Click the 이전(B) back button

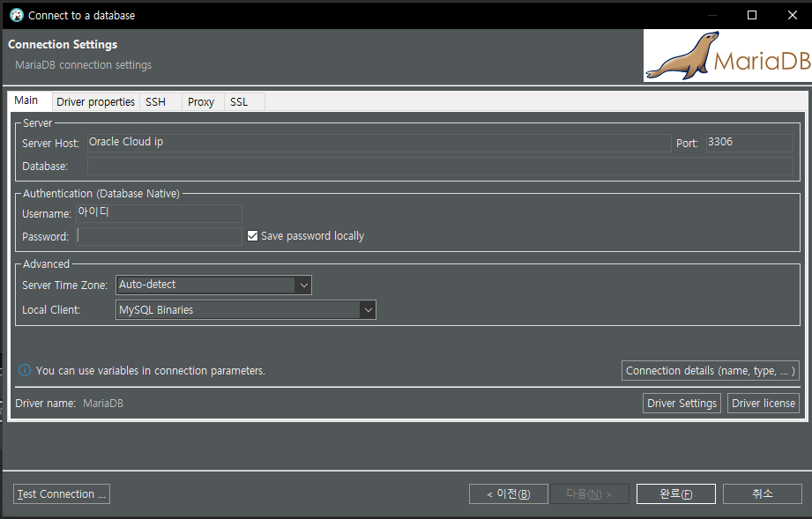[509, 494]
